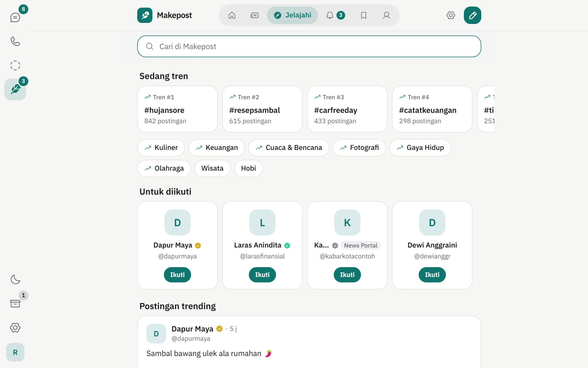This screenshot has width=588, height=368.
Task: Open the Makepost feather sidebar icon
Action: 15,89
